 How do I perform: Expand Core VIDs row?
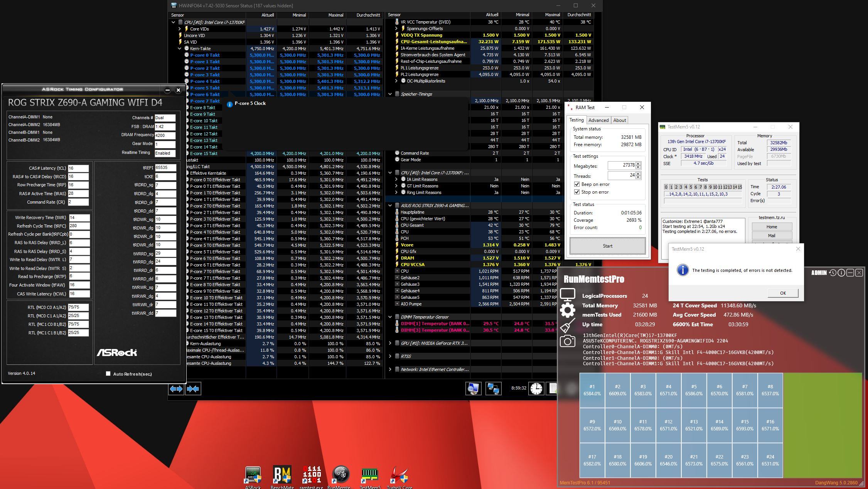(x=179, y=29)
